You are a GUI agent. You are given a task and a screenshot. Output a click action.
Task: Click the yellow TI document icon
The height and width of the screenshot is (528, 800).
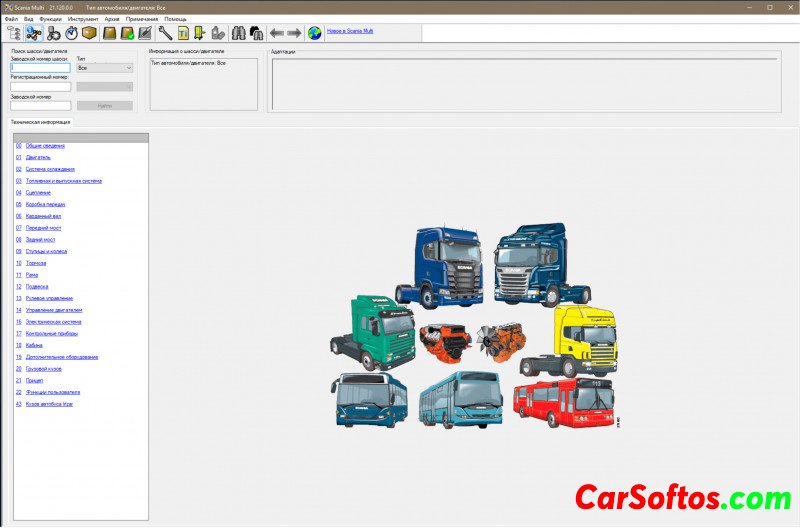183,33
